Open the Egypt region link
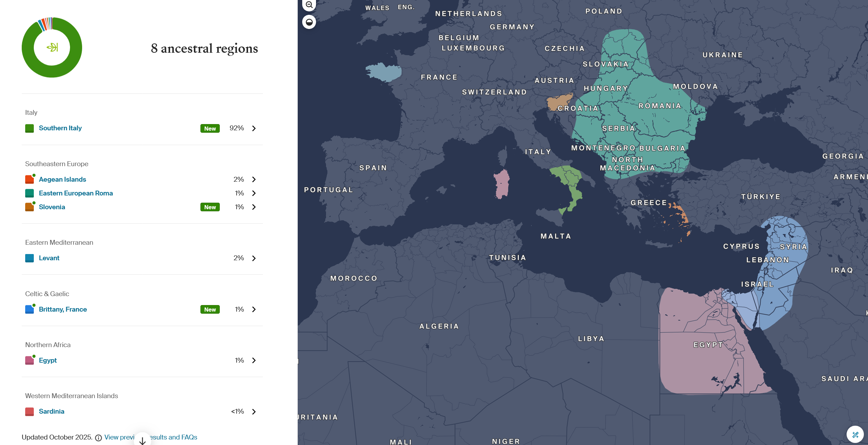This screenshot has height=445, width=868. (x=48, y=360)
